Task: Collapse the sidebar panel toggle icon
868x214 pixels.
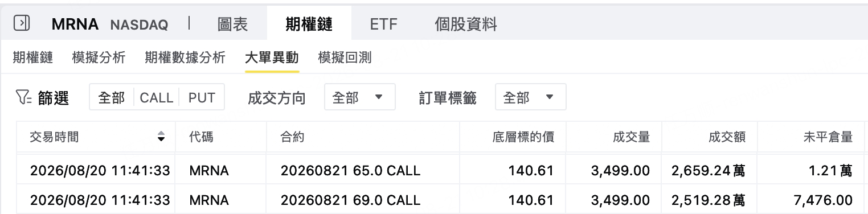Action: tap(22, 23)
